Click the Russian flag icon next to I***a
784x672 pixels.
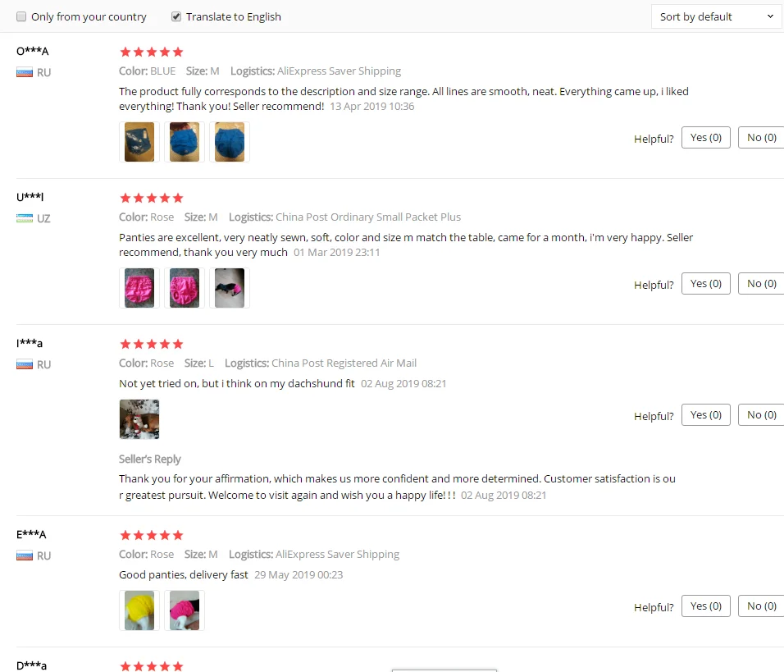[x=25, y=365]
